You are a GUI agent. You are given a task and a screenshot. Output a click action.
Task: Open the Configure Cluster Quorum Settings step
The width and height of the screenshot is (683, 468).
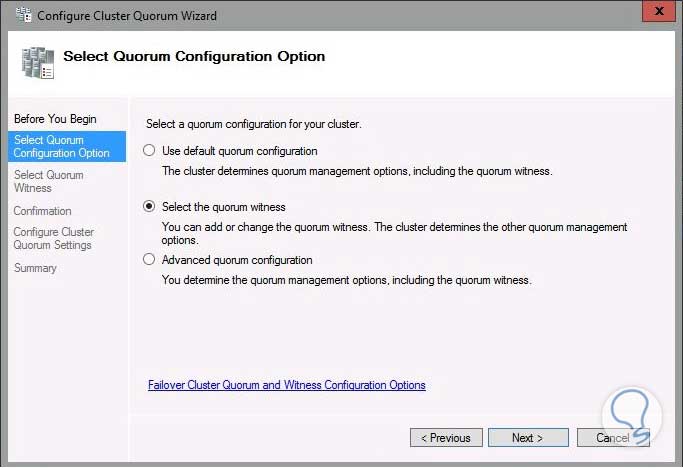click(52, 238)
